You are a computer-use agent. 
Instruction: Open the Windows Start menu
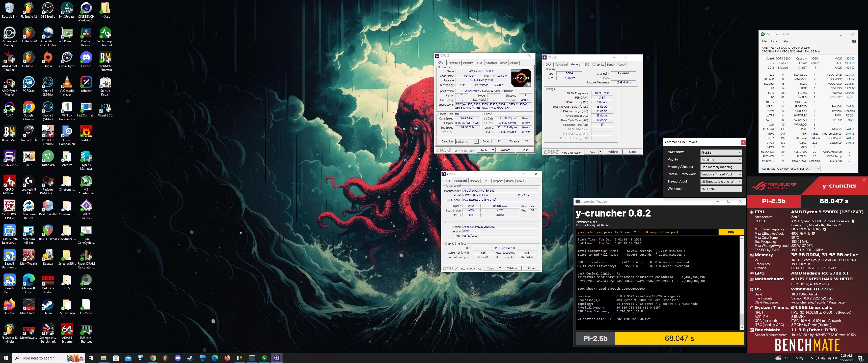click(x=6, y=358)
